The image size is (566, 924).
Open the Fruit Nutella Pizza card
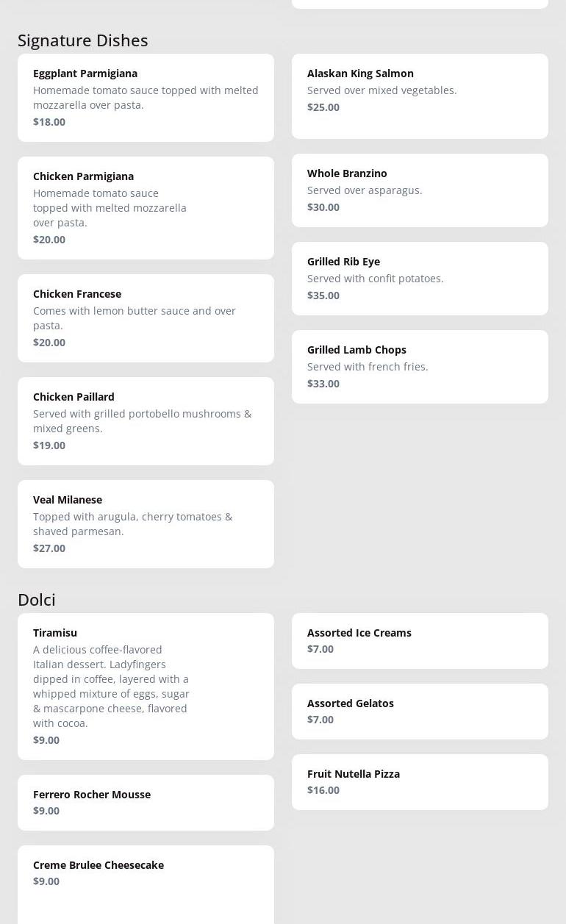[x=420, y=781]
